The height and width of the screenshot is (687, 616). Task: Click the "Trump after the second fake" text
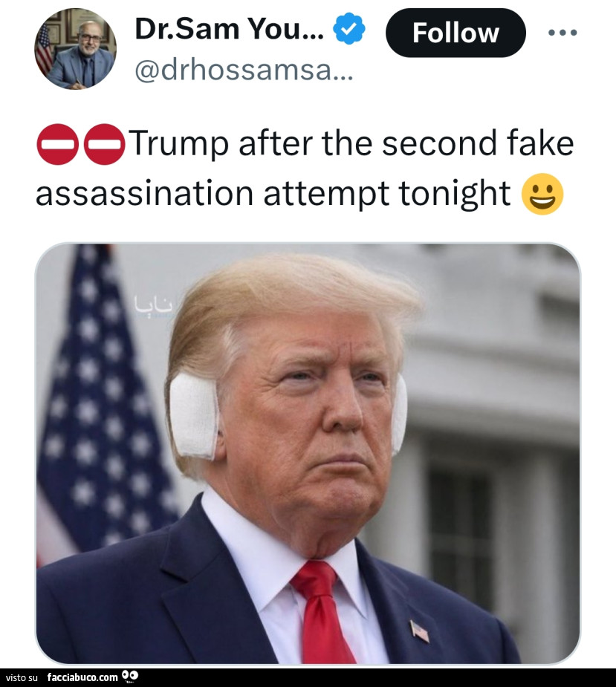coord(352,143)
